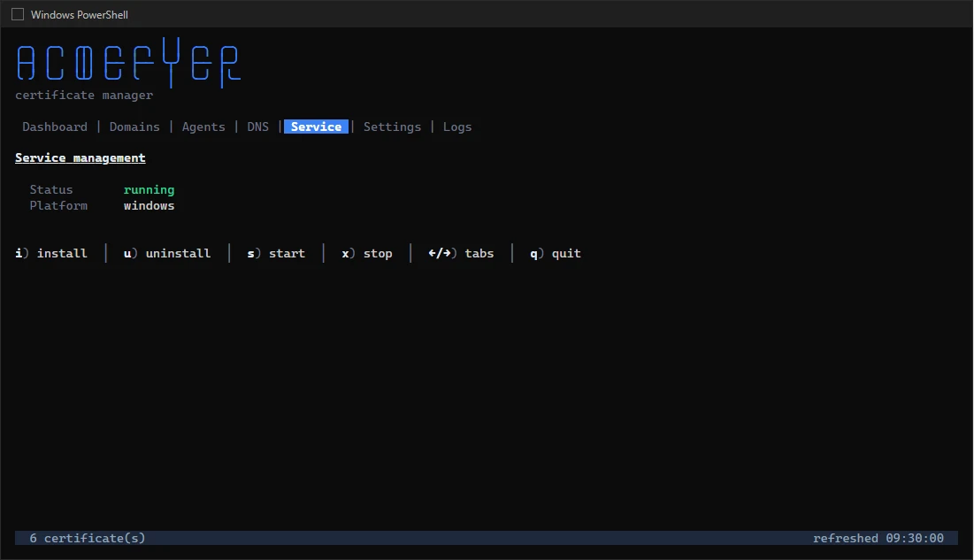This screenshot has height=560, width=974.
Task: Open the Settings tab
Action: [392, 127]
